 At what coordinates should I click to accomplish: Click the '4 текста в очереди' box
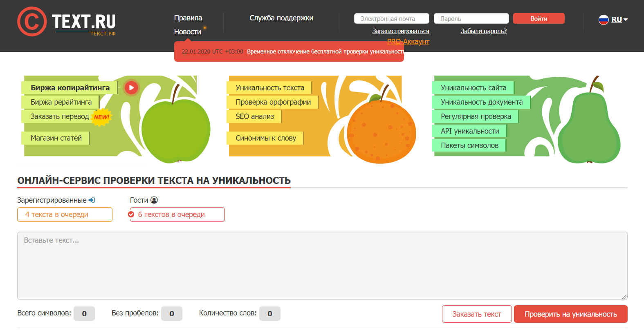pos(65,215)
